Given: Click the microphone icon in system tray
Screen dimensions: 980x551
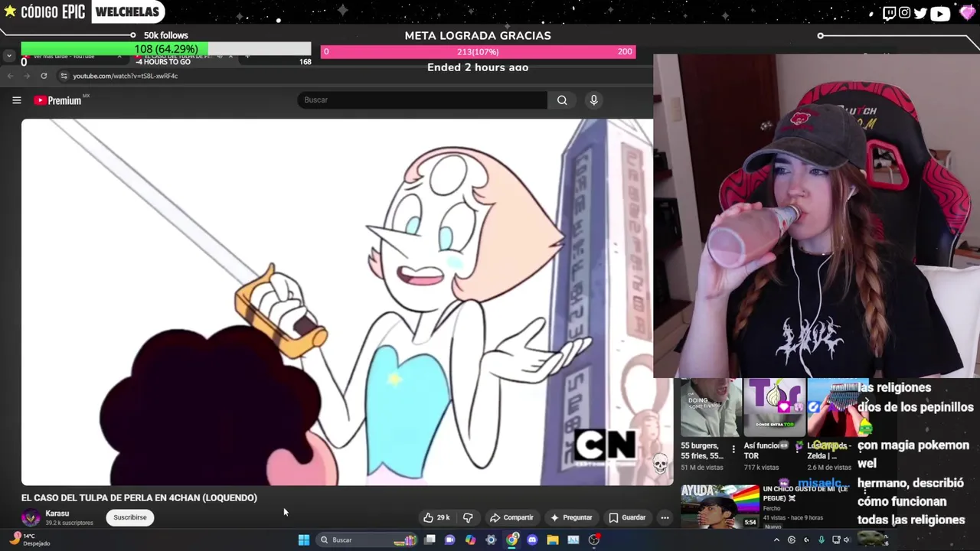Looking at the screenshot, I should tap(821, 540).
